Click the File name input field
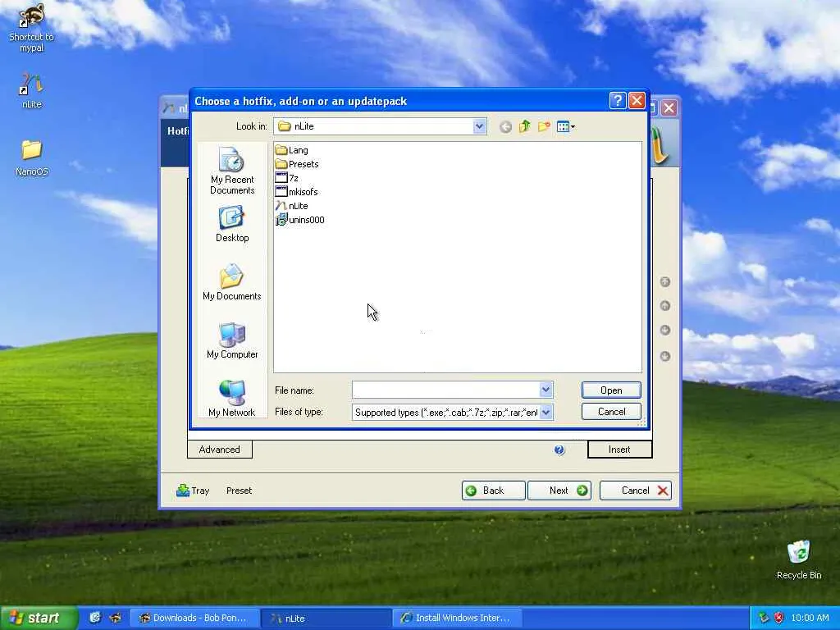840x630 pixels. (x=445, y=390)
